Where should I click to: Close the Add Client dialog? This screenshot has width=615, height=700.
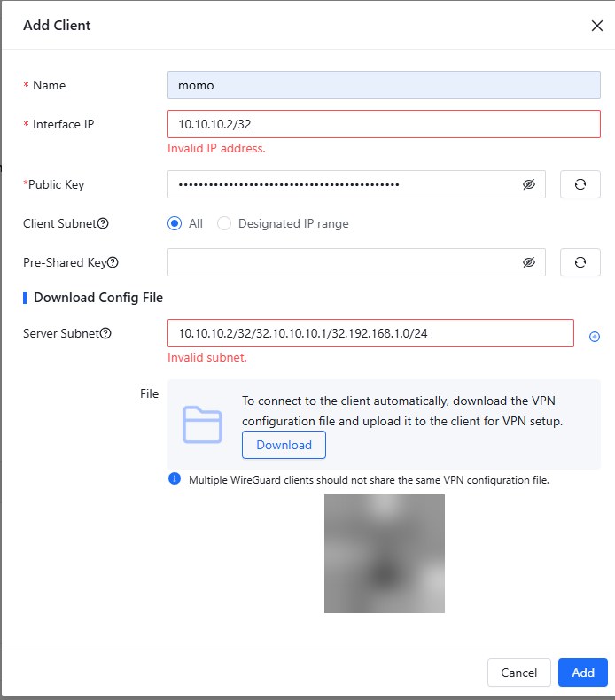tap(596, 26)
